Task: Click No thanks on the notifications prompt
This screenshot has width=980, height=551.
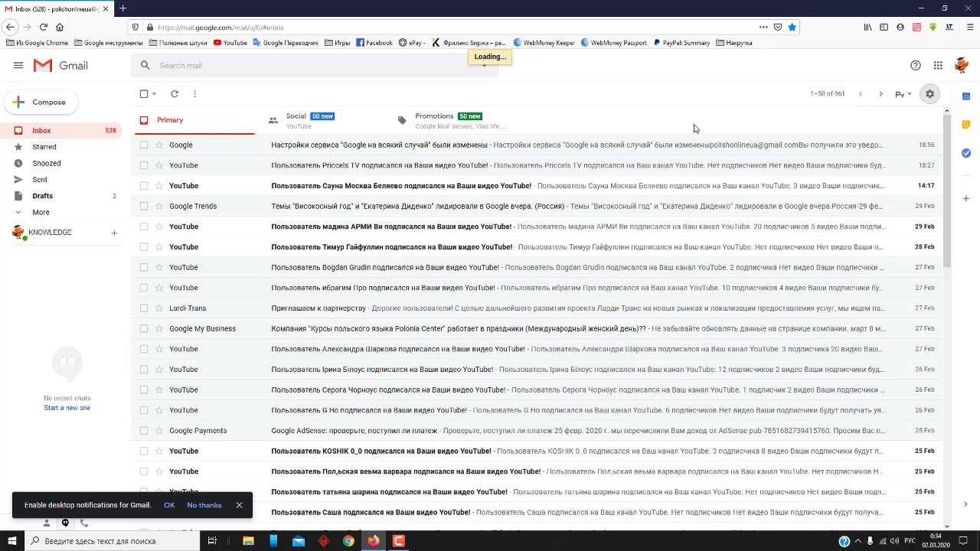Action: [204, 505]
